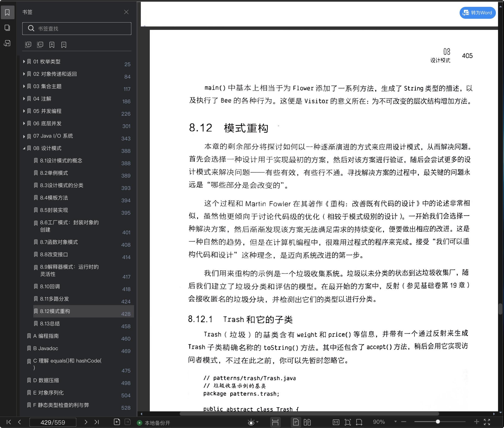Collapse all bookmarks icon
Screen dimensions: 504x428
(x=40, y=45)
